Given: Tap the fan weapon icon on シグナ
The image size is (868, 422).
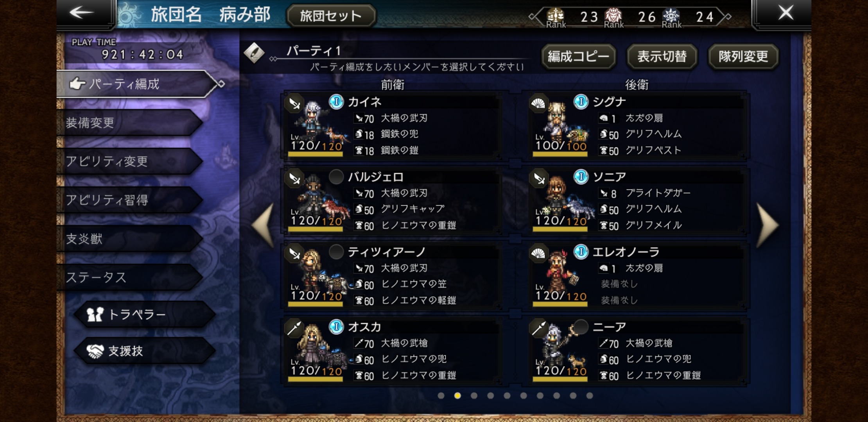Looking at the screenshot, I should [539, 104].
